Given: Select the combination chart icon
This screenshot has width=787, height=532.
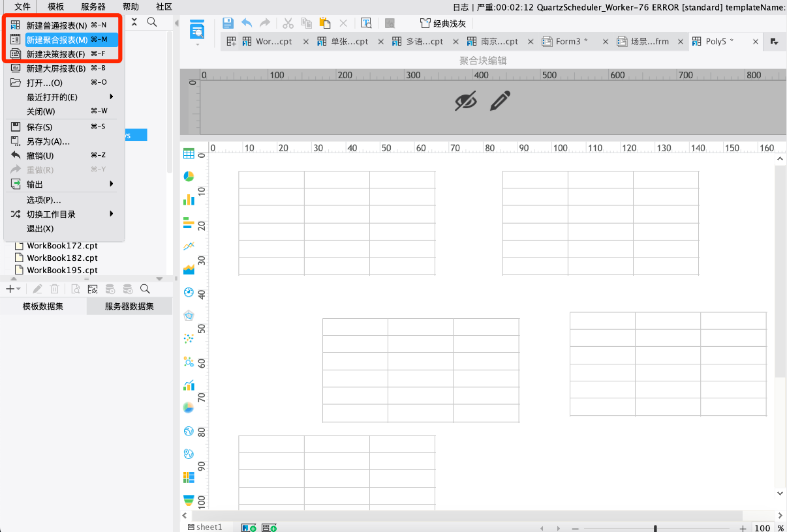Looking at the screenshot, I should tap(189, 385).
